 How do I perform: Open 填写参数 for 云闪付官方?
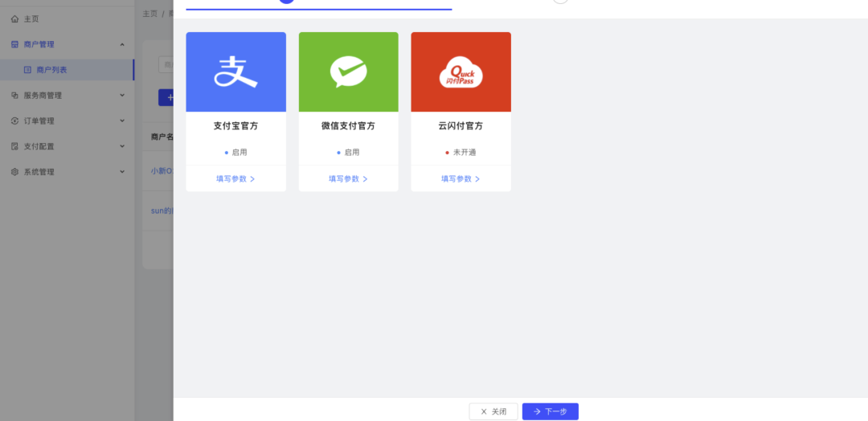[x=460, y=179]
